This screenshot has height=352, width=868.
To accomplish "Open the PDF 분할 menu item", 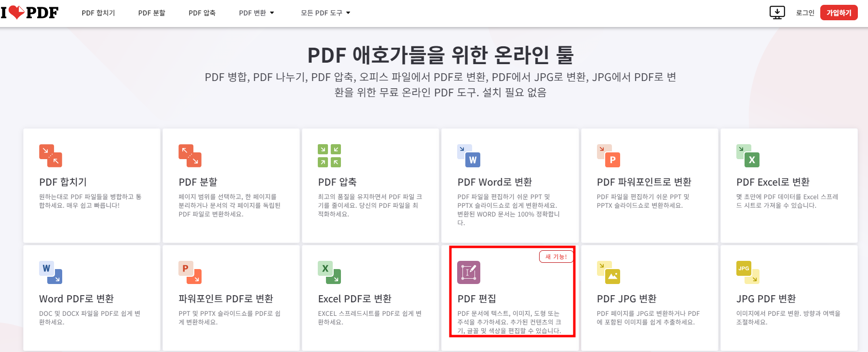I will tap(151, 13).
